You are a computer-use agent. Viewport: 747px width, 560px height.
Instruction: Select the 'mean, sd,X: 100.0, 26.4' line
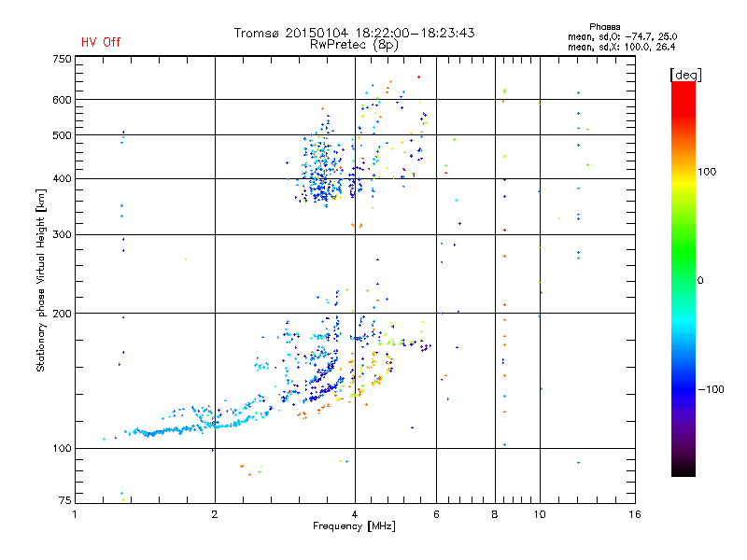621,47
